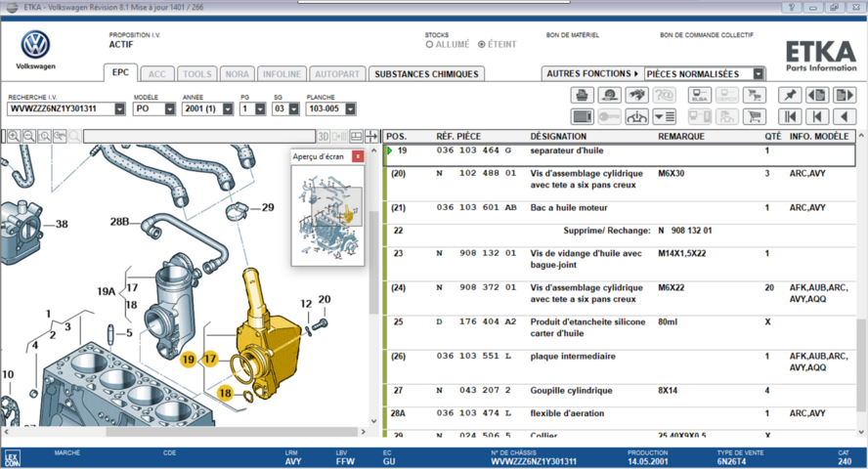Select row 28A flexible d'aeration

(620, 418)
